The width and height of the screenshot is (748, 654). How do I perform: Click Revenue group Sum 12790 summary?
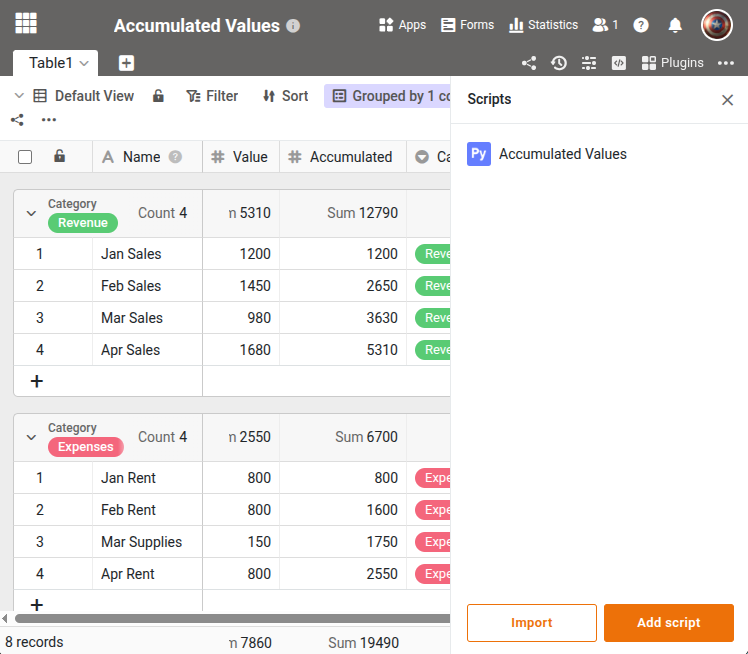coord(362,213)
